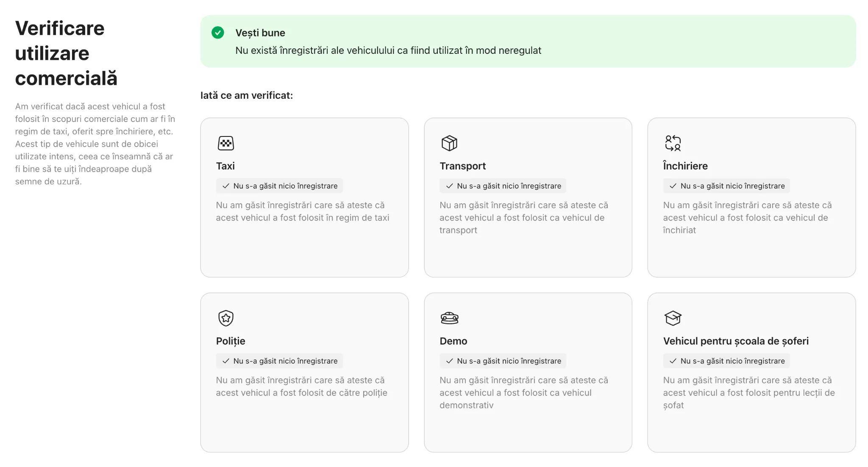Image resolution: width=868 pixels, height=467 pixels.
Task: Select the Transport card heading
Action: point(462,166)
